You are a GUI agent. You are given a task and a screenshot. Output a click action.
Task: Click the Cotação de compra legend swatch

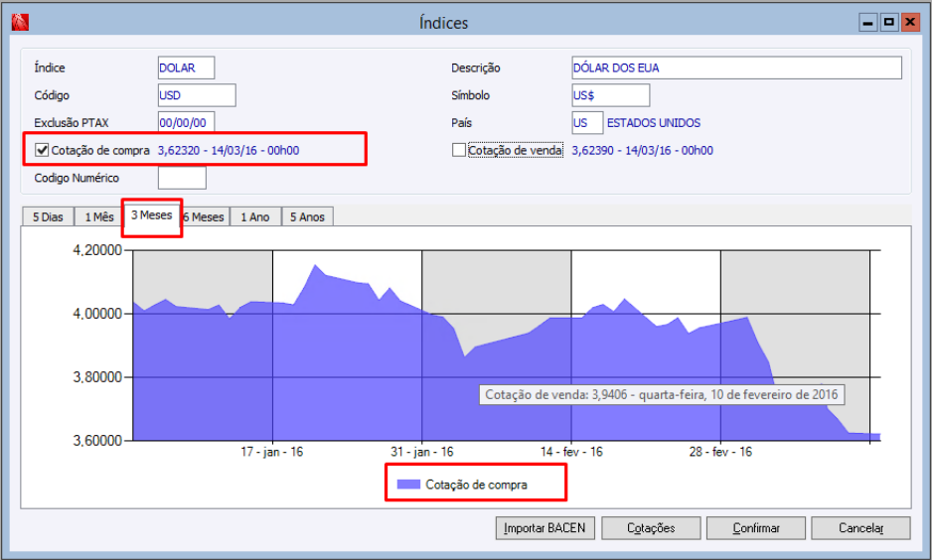[x=408, y=485]
